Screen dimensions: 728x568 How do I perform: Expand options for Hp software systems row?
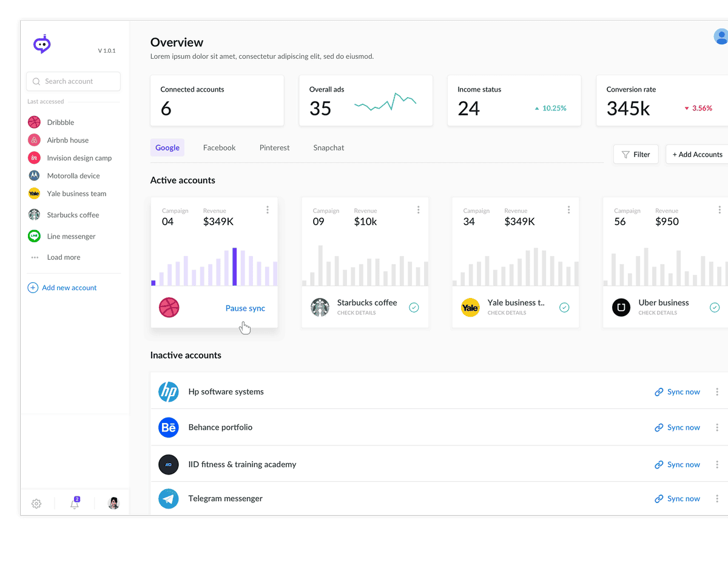point(717,391)
